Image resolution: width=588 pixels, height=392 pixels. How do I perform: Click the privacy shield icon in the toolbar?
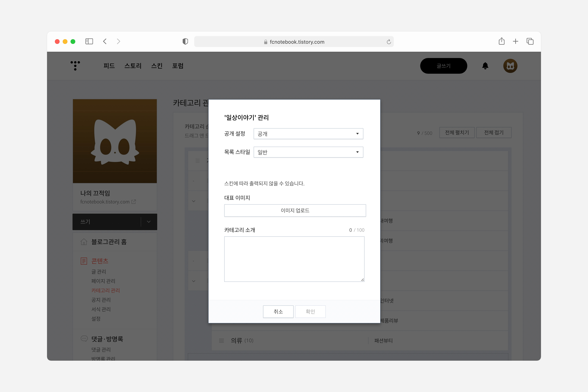[x=185, y=42]
